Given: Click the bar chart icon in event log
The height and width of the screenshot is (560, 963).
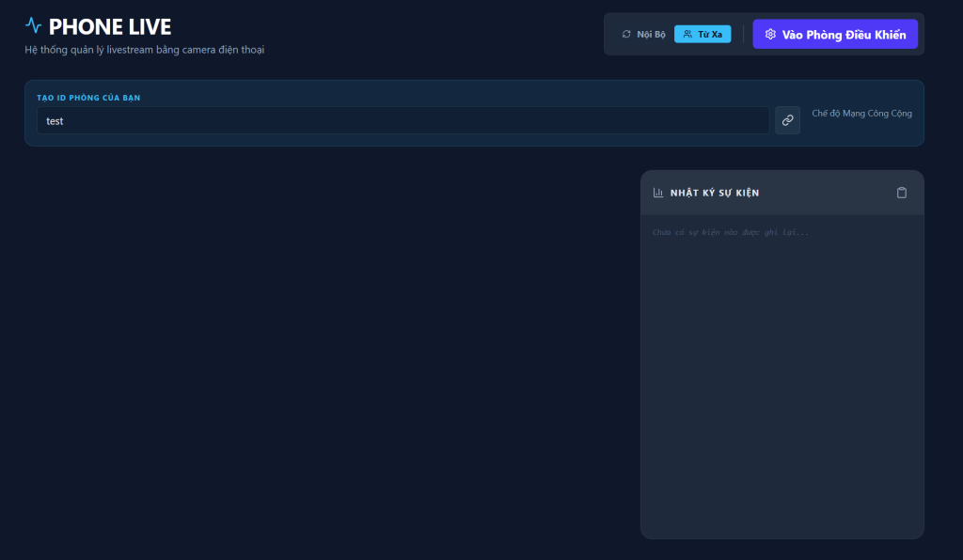Looking at the screenshot, I should point(658,193).
